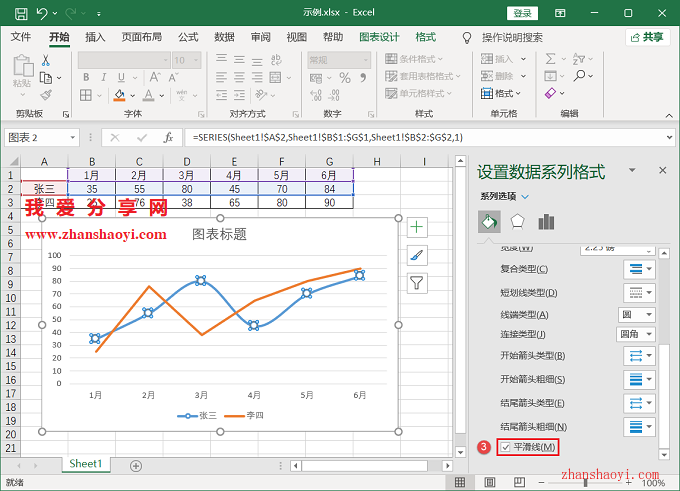Image resolution: width=680 pixels, height=491 pixels.
Task: Click the Sheet1 sheet tab
Action: [x=85, y=464]
